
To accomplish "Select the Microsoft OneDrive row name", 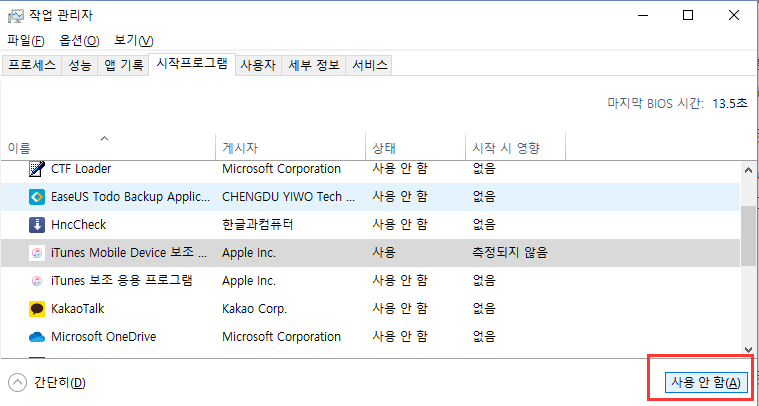I will 104,337.
